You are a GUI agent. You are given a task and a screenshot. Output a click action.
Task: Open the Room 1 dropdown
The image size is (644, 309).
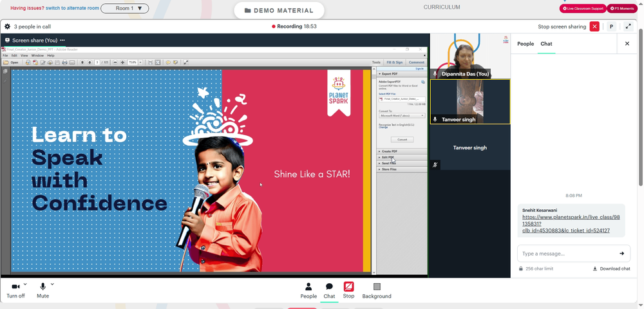pyautogui.click(x=125, y=8)
